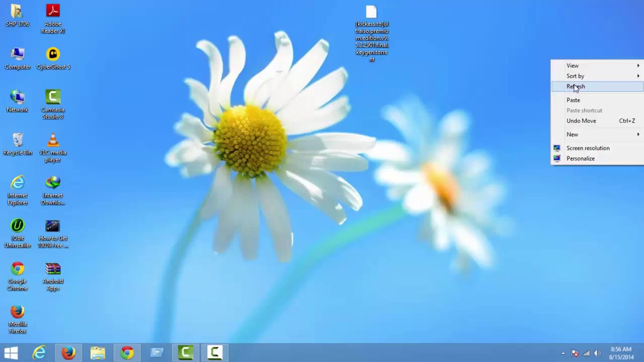
Task: Open the volume speaker tray icon
Action: pos(597,353)
